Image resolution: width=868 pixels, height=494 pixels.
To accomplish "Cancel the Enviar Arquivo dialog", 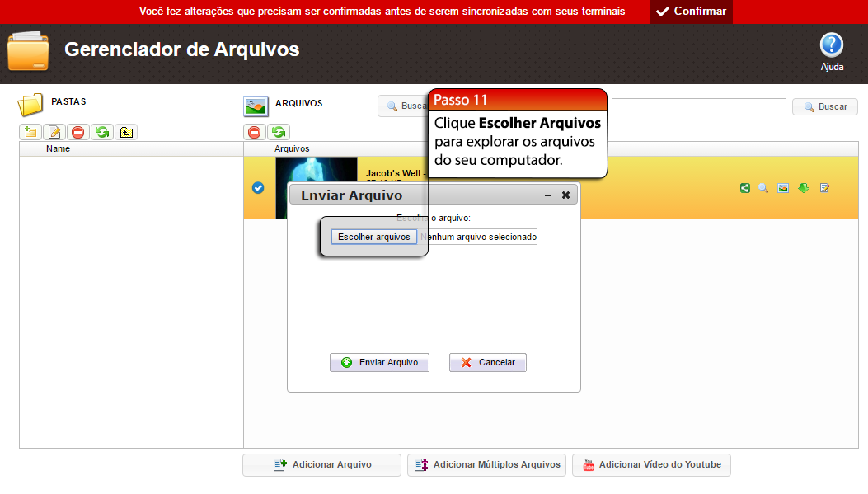I will [487, 362].
